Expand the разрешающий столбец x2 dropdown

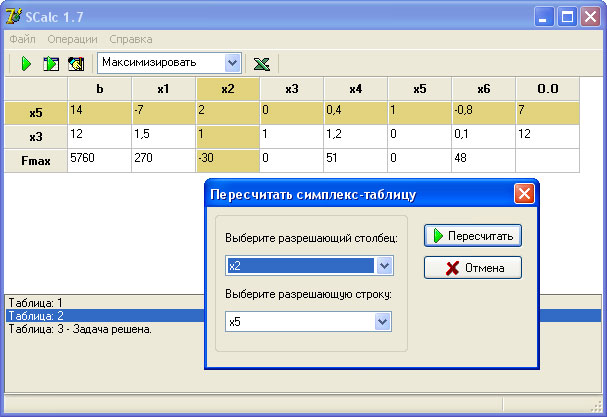(x=383, y=266)
